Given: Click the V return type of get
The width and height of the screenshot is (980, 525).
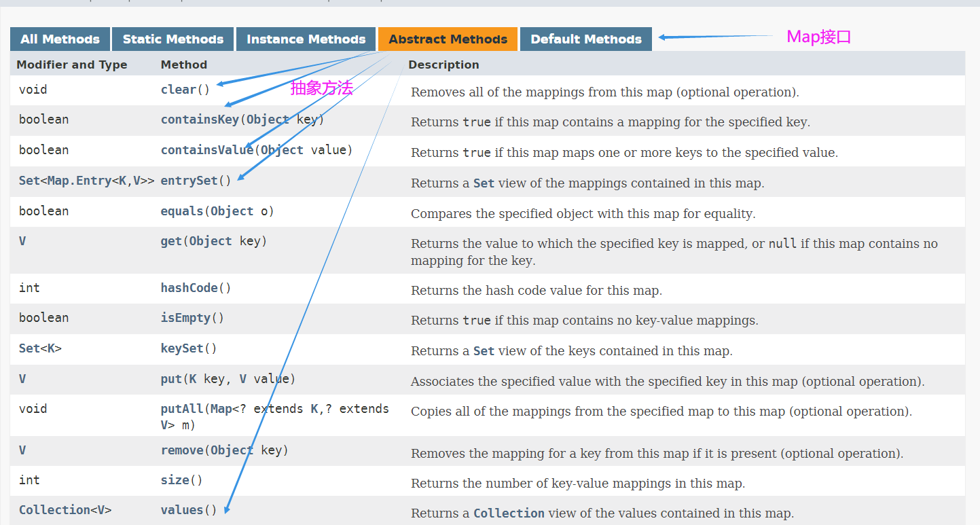Looking at the screenshot, I should (x=22, y=241).
